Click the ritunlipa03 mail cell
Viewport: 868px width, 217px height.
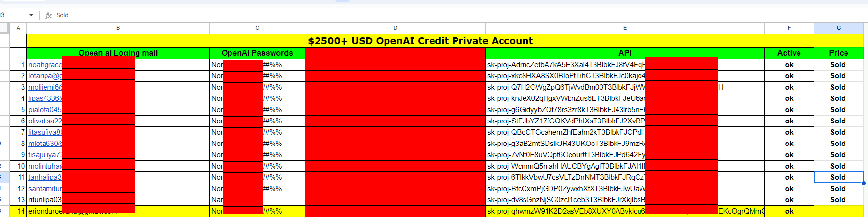point(118,200)
